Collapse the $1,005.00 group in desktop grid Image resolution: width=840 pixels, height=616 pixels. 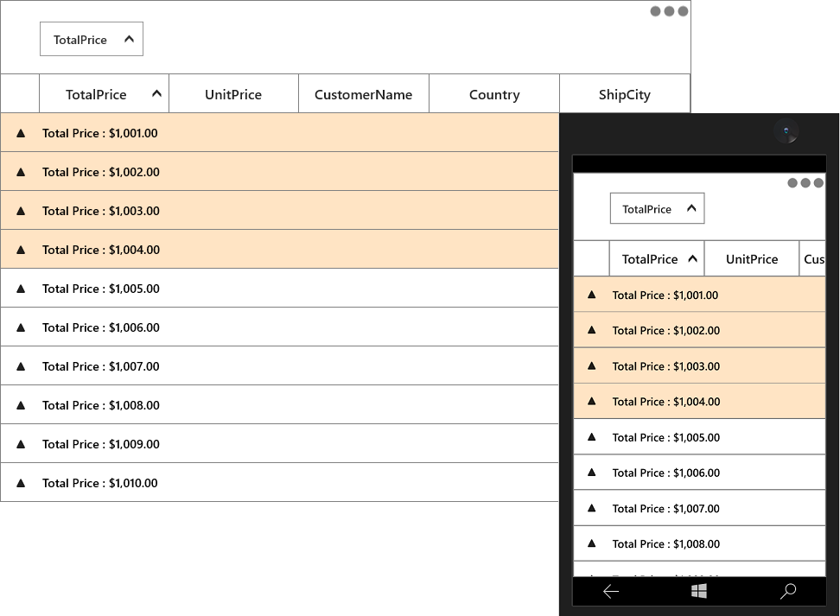[x=21, y=289]
